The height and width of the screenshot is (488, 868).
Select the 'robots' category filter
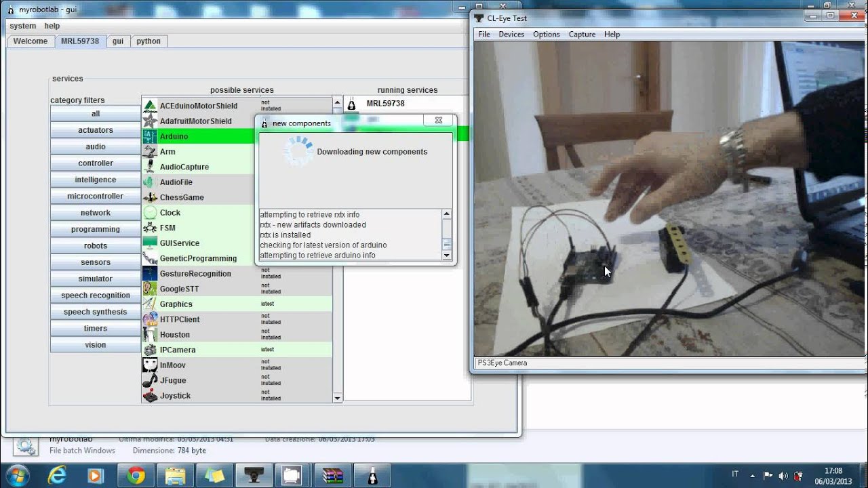pyautogui.click(x=96, y=246)
